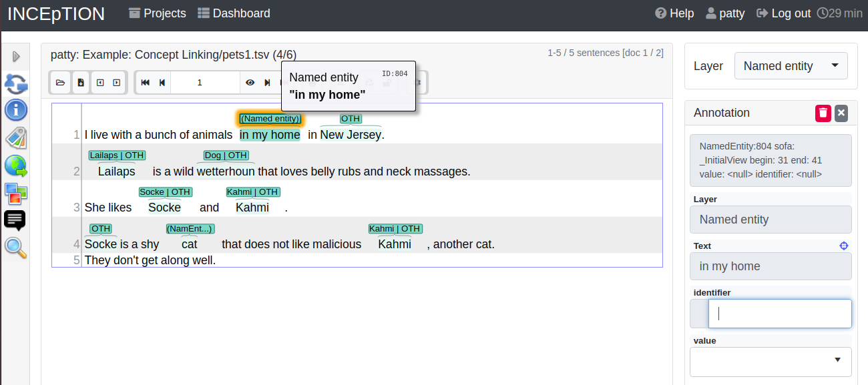This screenshot has height=385, width=868.
Task: Open the document selection dialog
Action: 60,82
